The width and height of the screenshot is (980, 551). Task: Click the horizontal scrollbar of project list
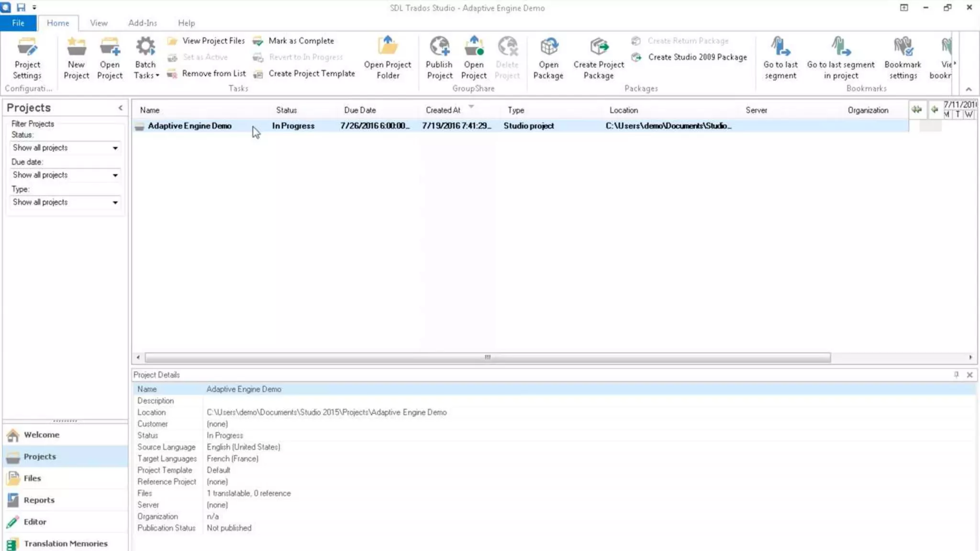pos(487,357)
